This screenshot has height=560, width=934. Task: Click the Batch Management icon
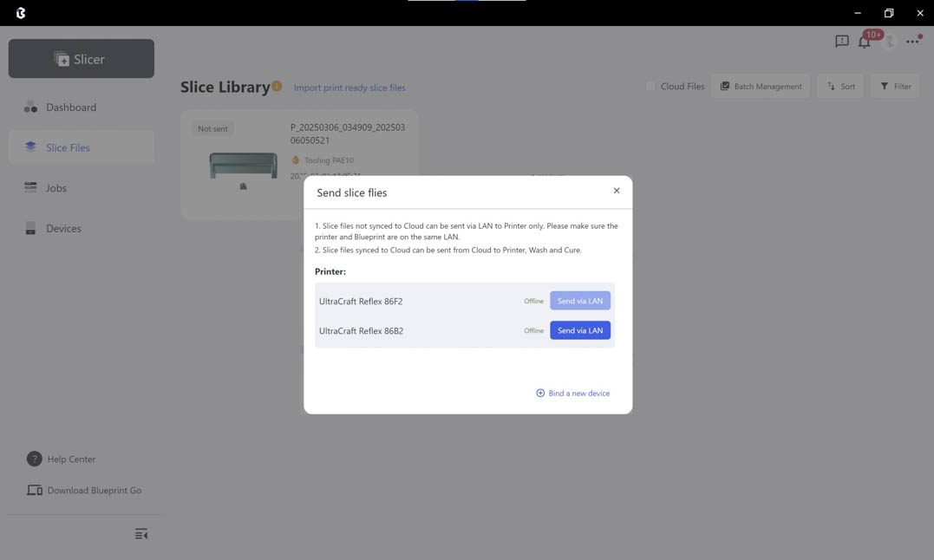click(725, 87)
